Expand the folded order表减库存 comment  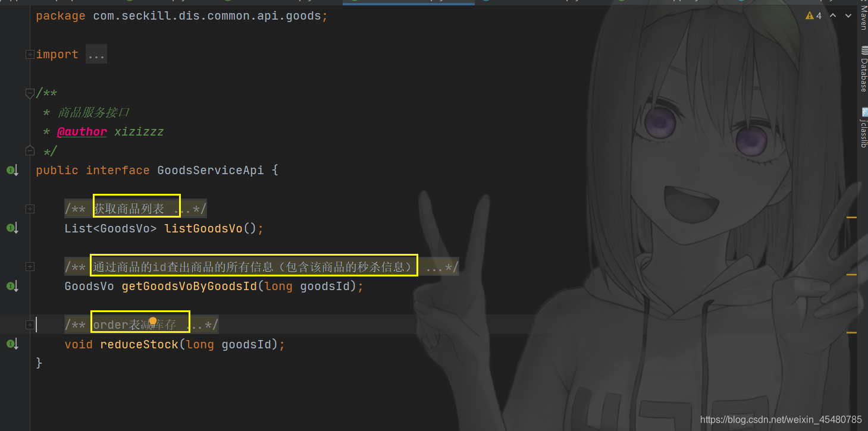pyautogui.click(x=30, y=325)
